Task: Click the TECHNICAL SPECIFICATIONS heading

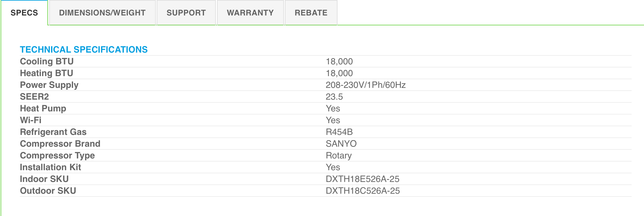Action: click(x=84, y=49)
